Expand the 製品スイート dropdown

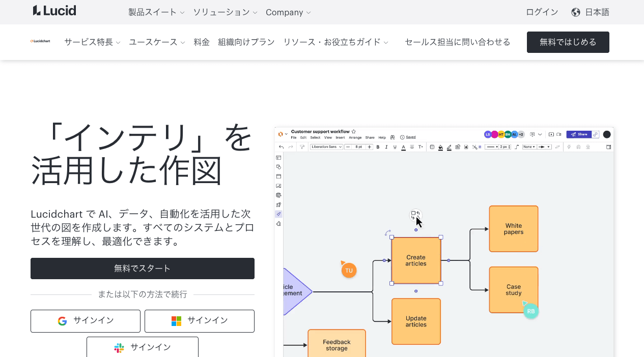[156, 12]
